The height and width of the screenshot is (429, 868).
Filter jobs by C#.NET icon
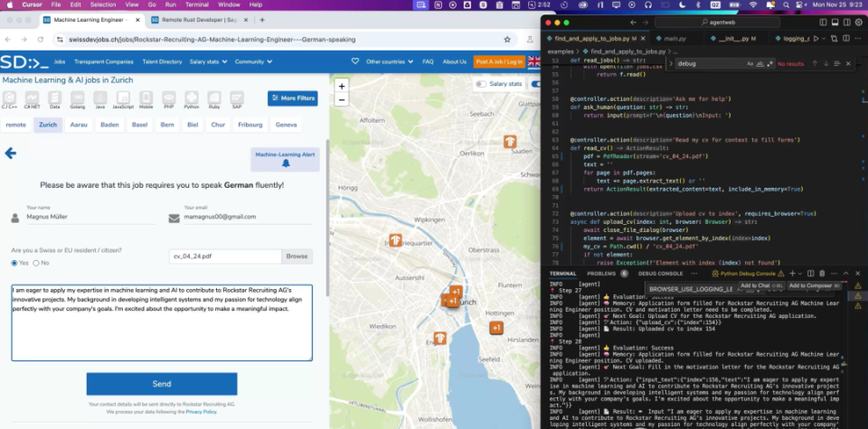pyautogui.click(x=33, y=99)
